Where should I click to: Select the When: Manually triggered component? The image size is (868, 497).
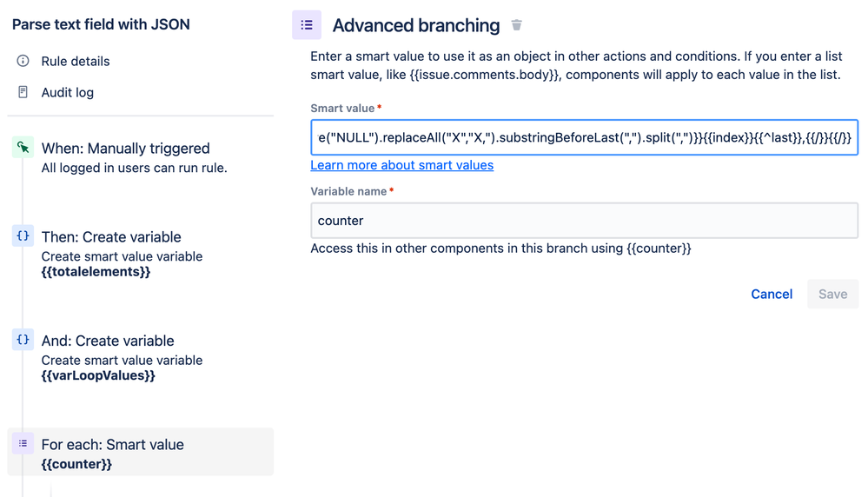pos(126,149)
